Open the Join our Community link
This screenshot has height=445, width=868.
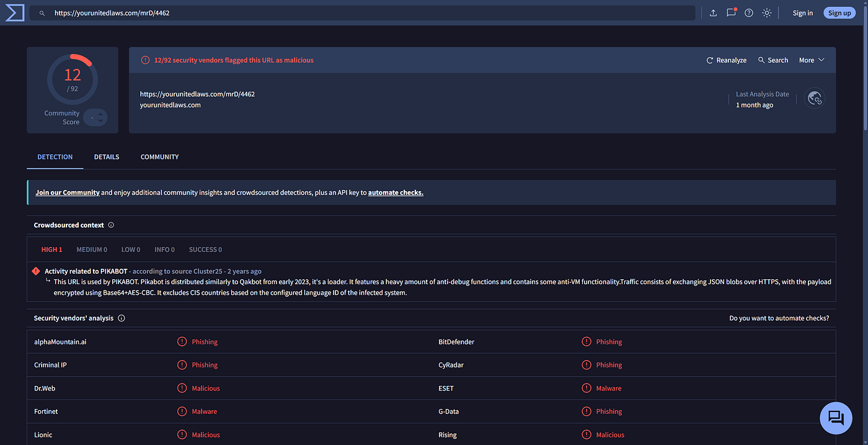[x=68, y=192]
